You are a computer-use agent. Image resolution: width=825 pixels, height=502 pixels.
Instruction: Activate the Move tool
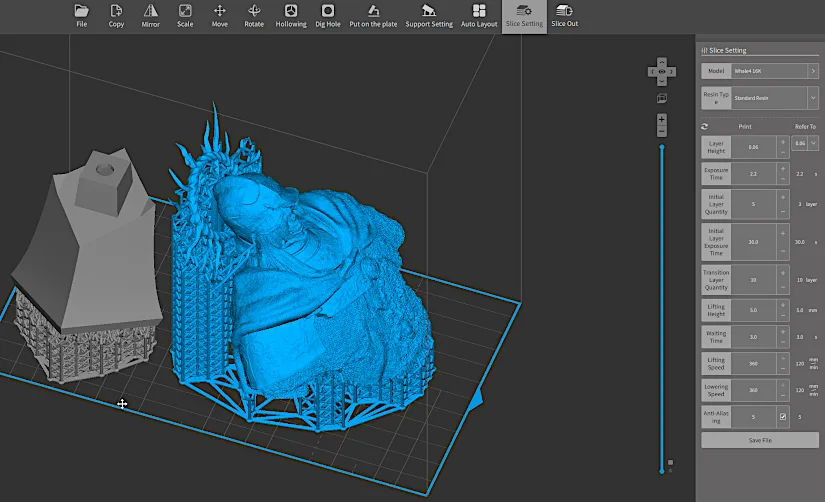click(x=220, y=16)
